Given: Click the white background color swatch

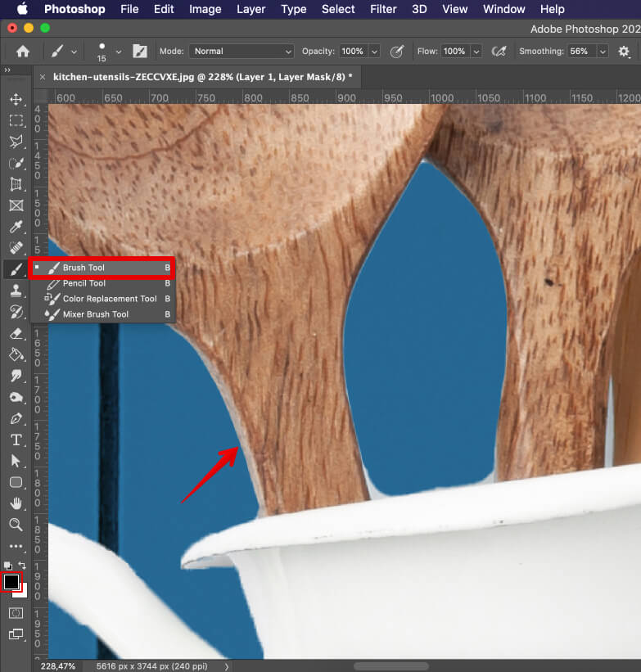Looking at the screenshot, I should [x=23, y=593].
